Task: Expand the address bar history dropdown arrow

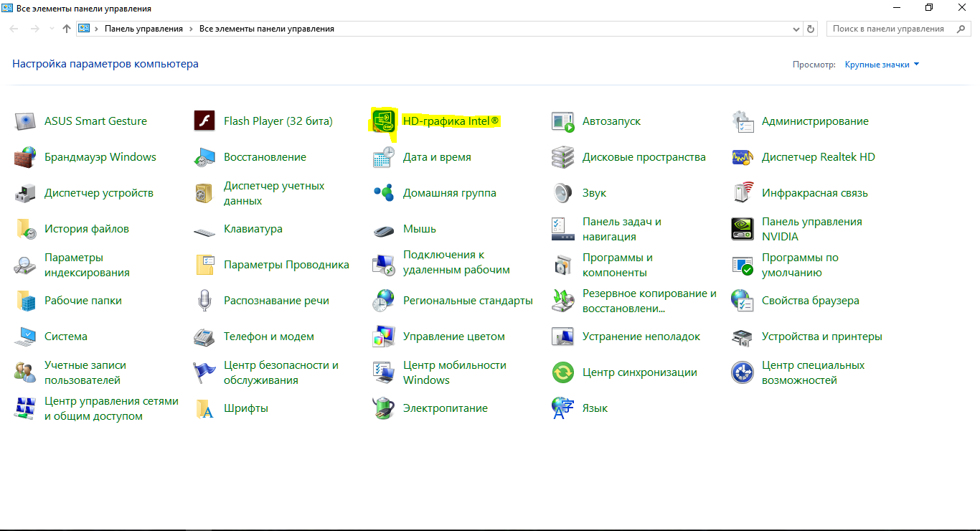Action: (796, 29)
